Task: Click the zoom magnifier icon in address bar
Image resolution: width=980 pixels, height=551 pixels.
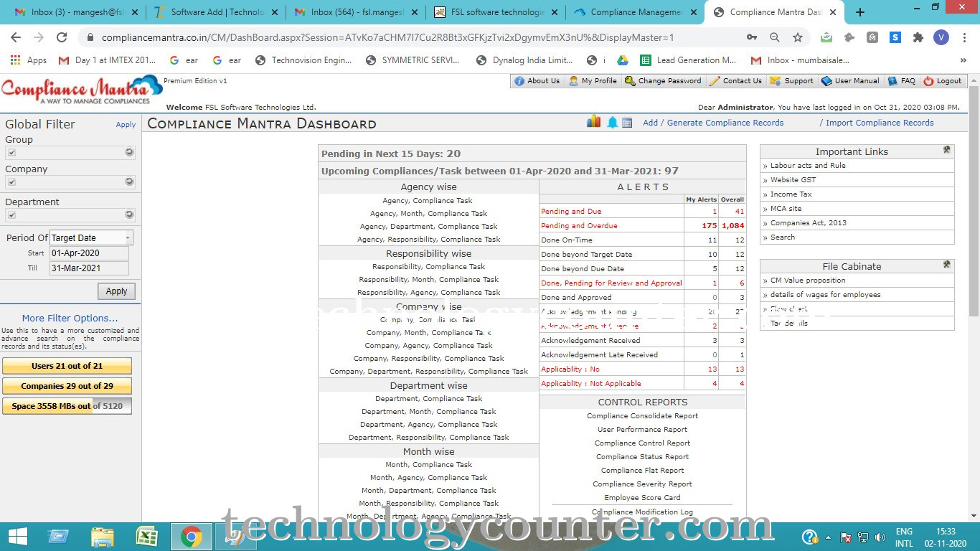Action: [x=775, y=37]
